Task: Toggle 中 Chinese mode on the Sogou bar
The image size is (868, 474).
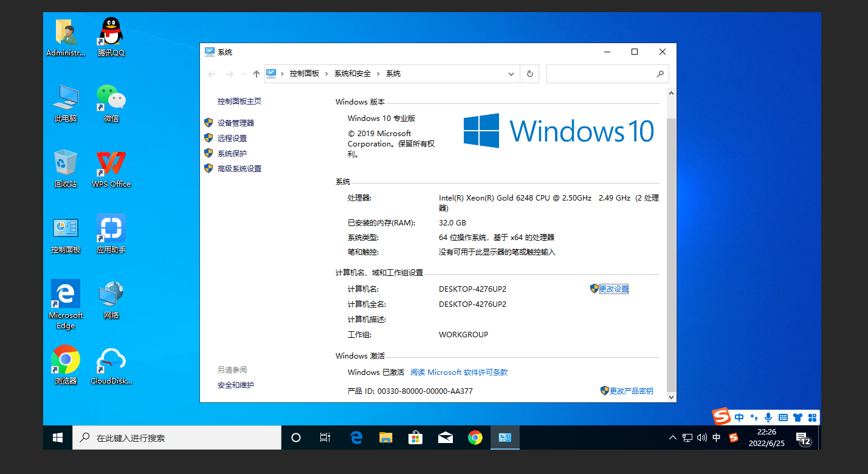Action: 739,417
